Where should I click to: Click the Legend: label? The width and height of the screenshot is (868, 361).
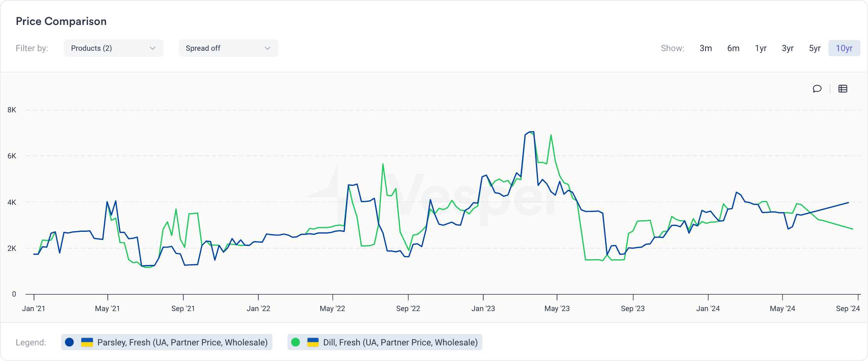[31, 342]
